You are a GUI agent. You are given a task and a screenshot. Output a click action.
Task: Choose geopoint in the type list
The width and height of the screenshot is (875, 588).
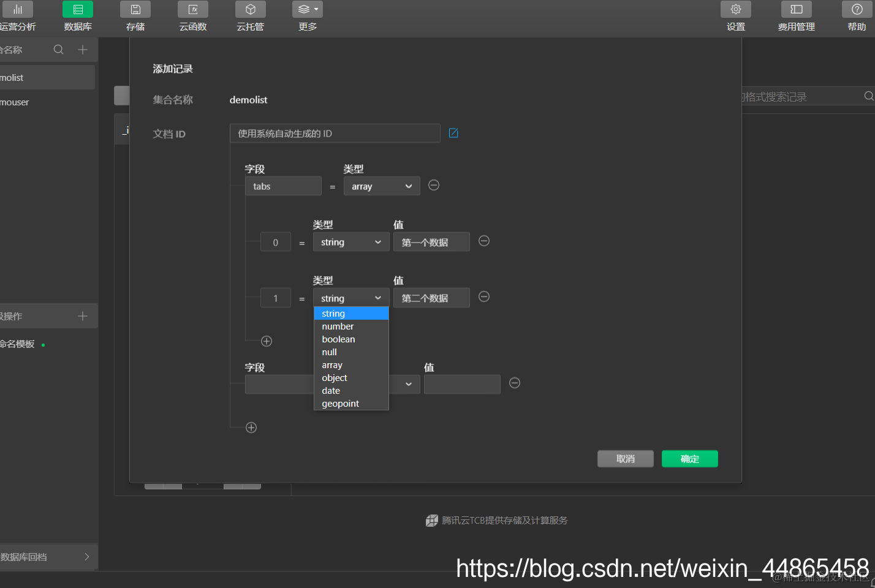(x=351, y=404)
